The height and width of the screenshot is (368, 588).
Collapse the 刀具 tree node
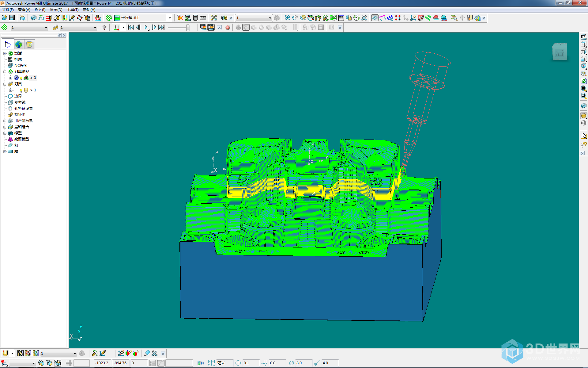(x=5, y=84)
